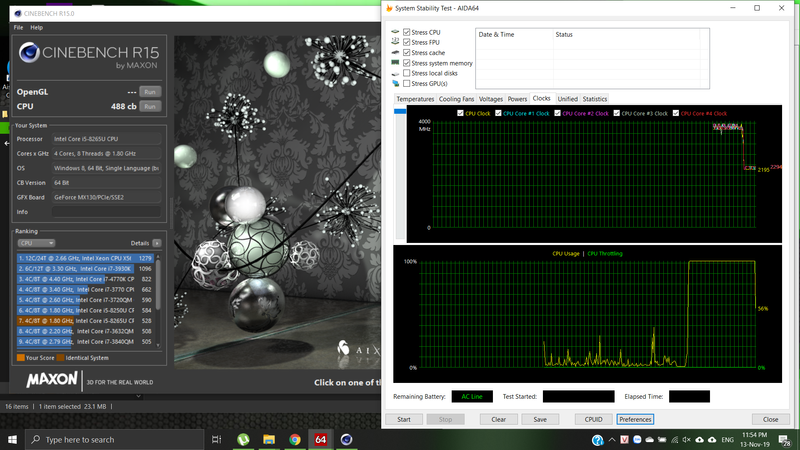Viewport: 800px width, 450px height.
Task: Open OneDrive from the system tray
Action: 649,439
